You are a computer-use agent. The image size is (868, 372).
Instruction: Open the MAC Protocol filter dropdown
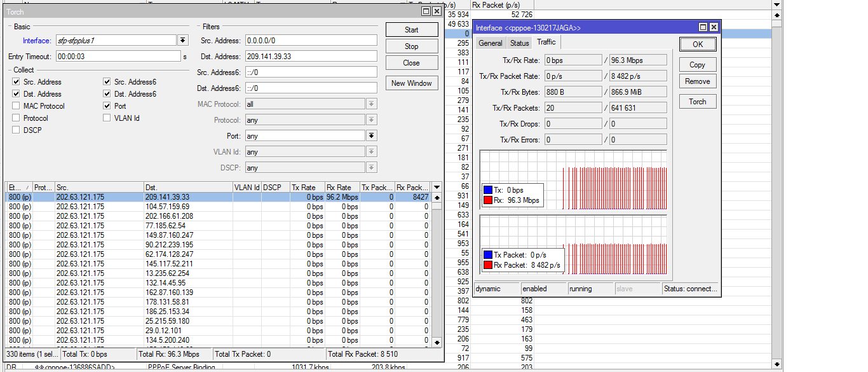click(x=372, y=104)
